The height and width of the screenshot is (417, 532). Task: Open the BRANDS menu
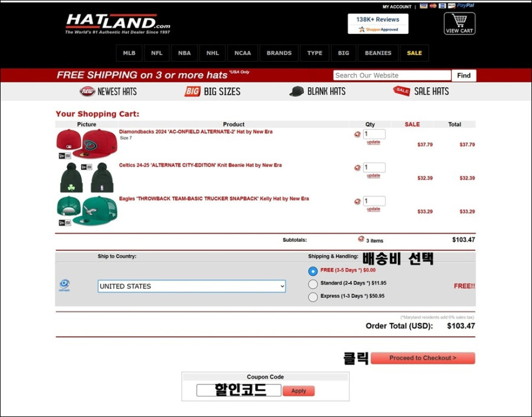[x=279, y=53]
